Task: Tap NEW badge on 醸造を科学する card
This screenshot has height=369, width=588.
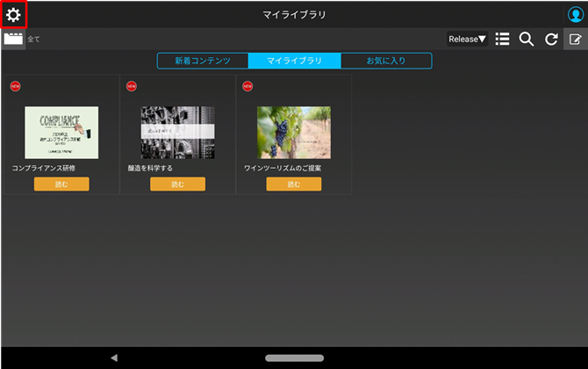Action: point(132,86)
